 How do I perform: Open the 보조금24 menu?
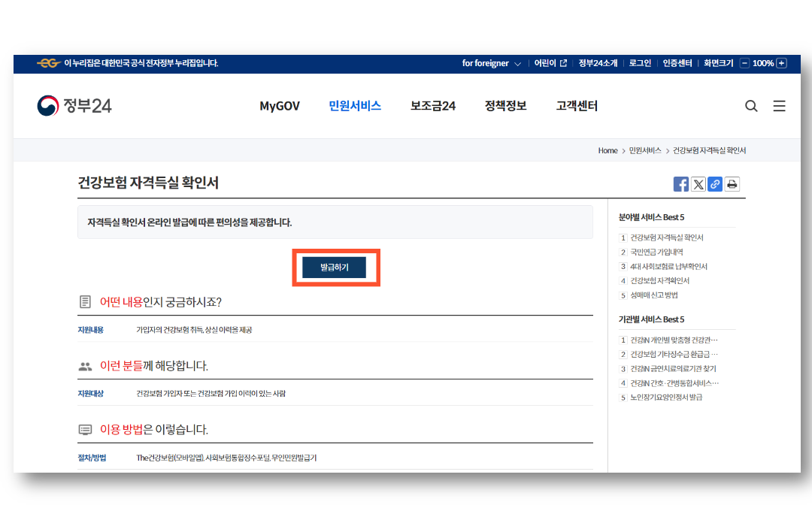pyautogui.click(x=432, y=106)
